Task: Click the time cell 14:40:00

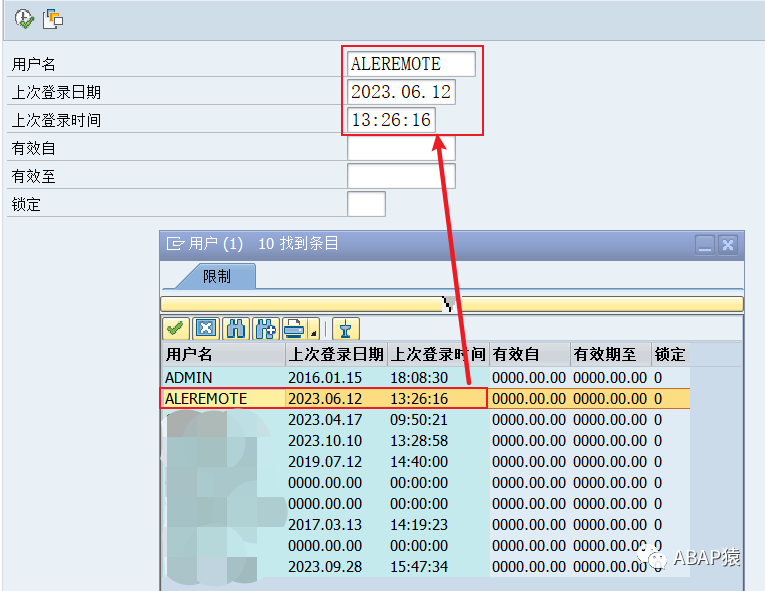Action: point(419,462)
